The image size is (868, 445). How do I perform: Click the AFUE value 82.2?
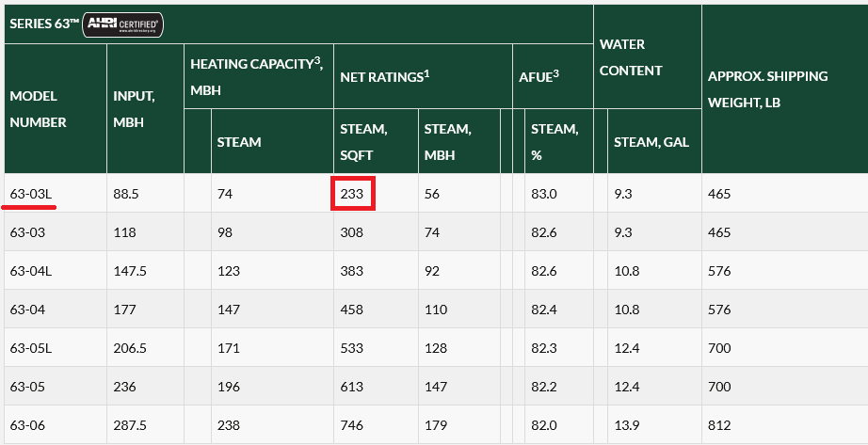[544, 387]
